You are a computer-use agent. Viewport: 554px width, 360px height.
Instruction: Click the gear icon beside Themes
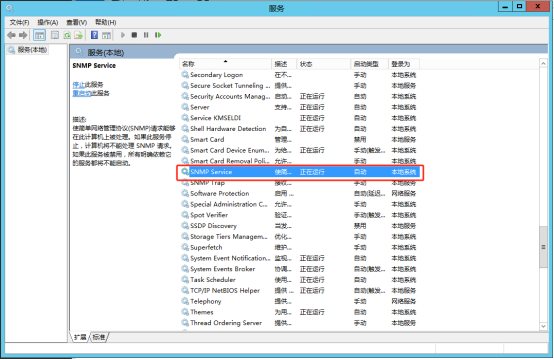point(185,312)
